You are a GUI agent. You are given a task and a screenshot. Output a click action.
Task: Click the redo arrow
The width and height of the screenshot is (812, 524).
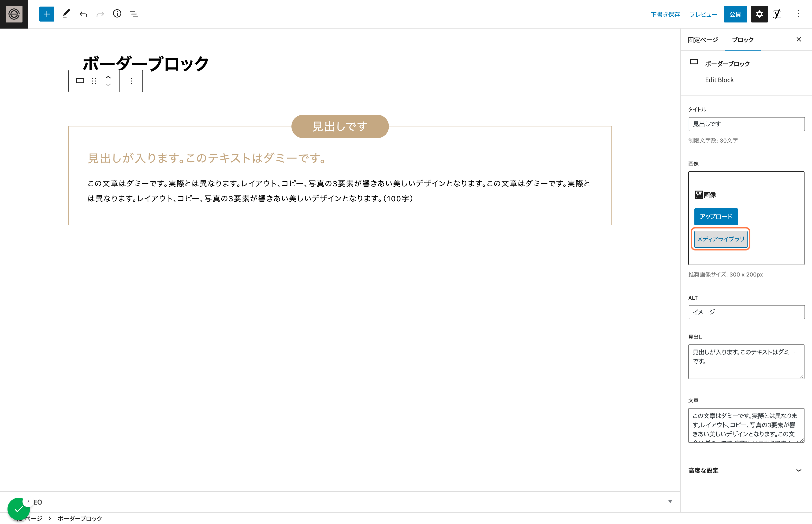(x=100, y=14)
